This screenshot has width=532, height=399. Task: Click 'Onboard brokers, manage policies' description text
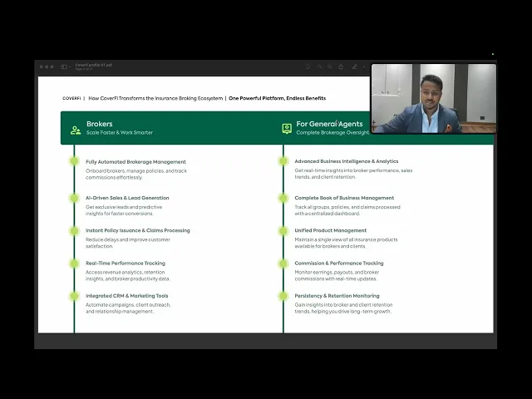(136, 174)
